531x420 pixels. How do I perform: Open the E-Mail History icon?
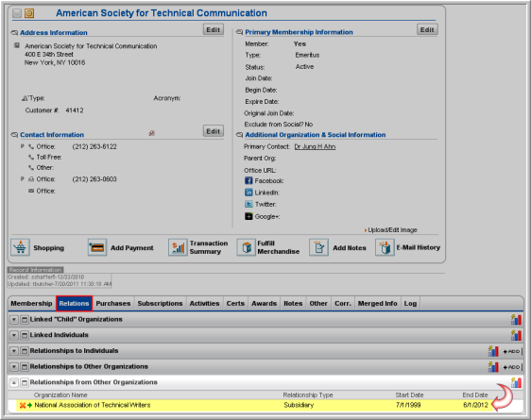coord(385,247)
